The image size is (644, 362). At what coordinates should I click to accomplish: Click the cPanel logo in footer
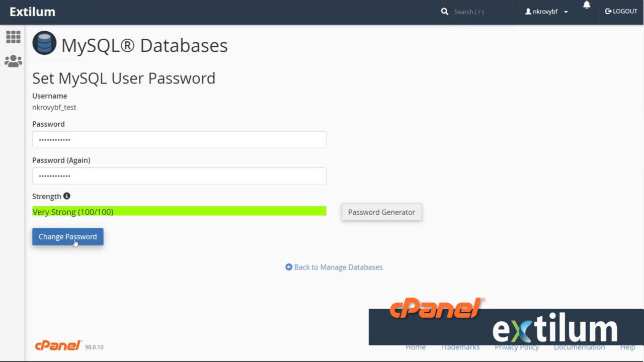pyautogui.click(x=58, y=345)
